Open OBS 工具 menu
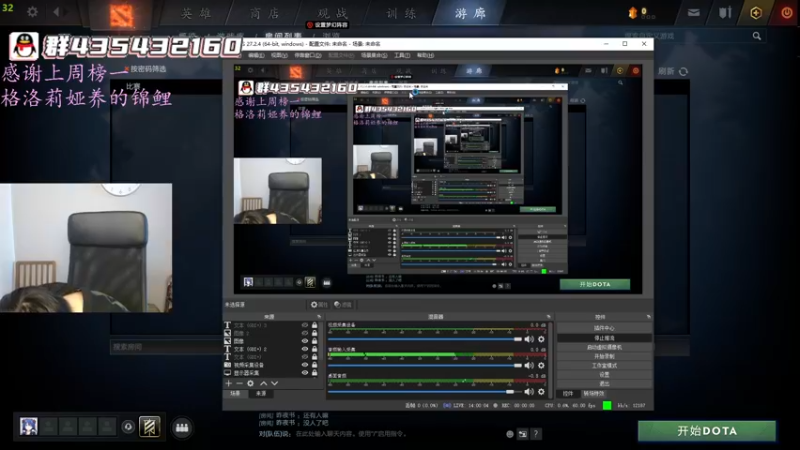 [402, 55]
